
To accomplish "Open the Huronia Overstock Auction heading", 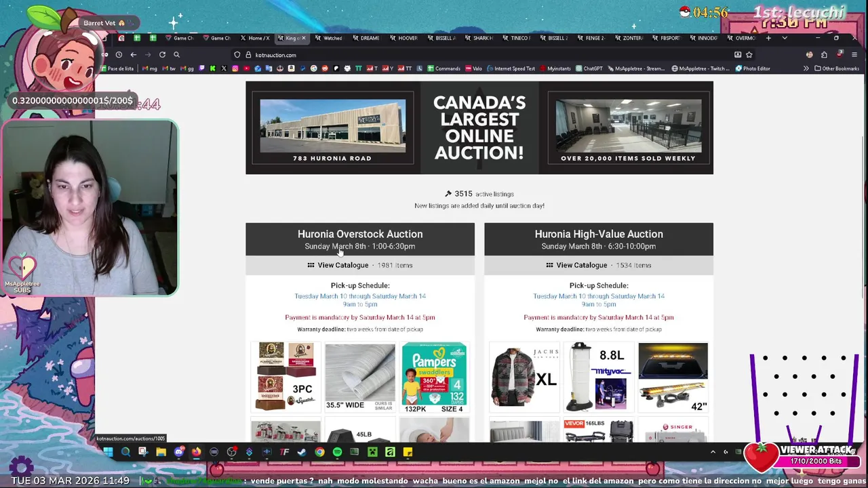I will click(x=360, y=234).
